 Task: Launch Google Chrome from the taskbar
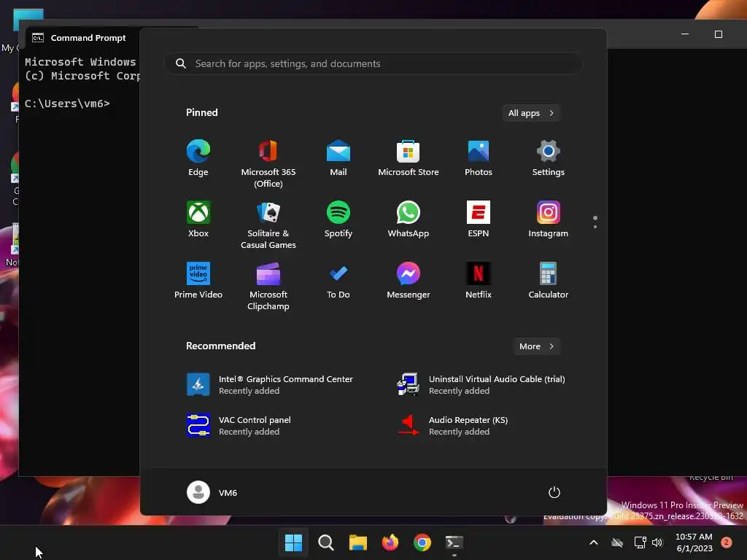click(x=422, y=542)
